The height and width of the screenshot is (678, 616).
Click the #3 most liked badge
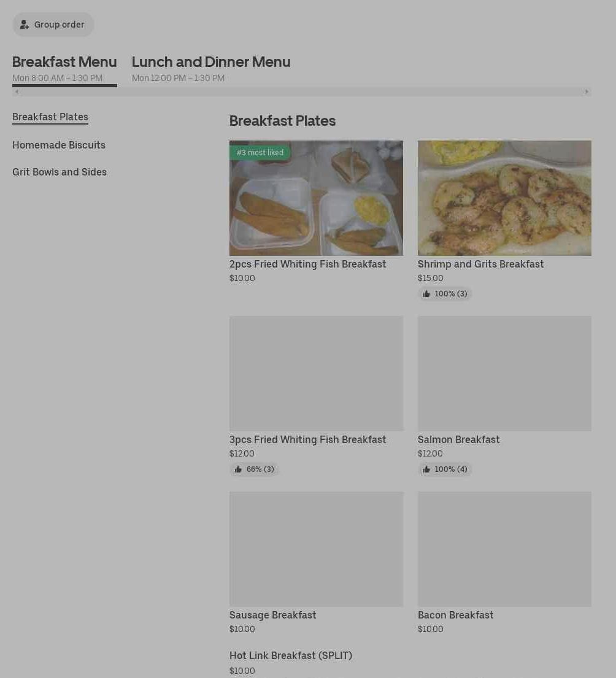click(260, 153)
